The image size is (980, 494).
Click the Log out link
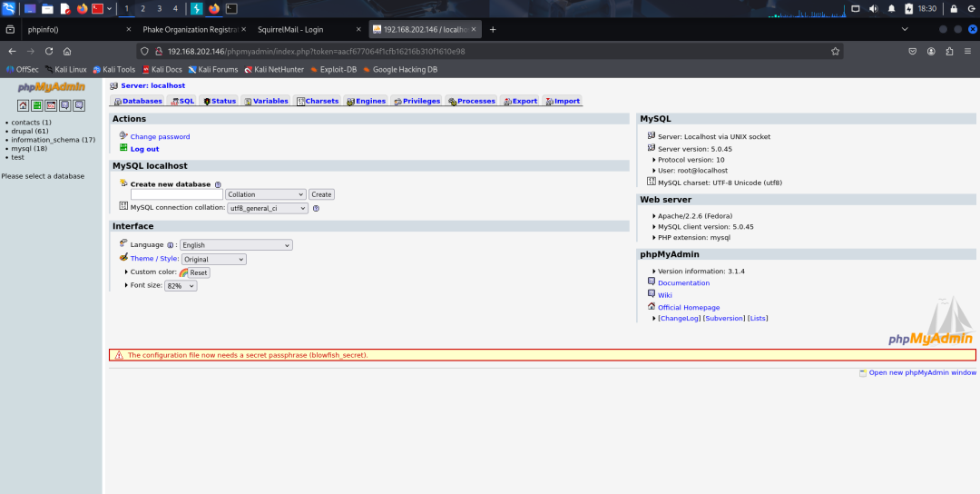tap(144, 150)
